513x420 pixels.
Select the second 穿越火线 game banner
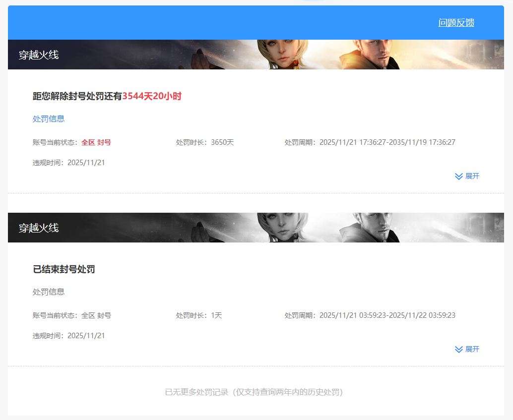coord(38,228)
